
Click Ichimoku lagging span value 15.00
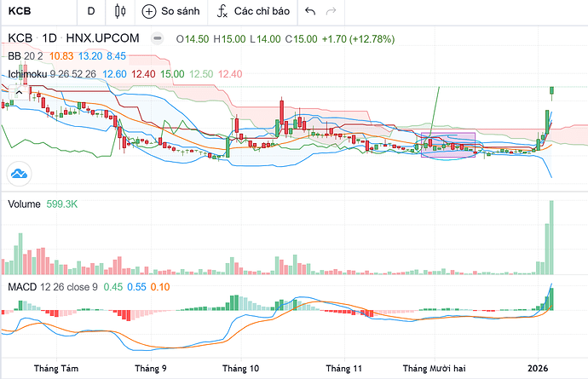click(x=172, y=74)
